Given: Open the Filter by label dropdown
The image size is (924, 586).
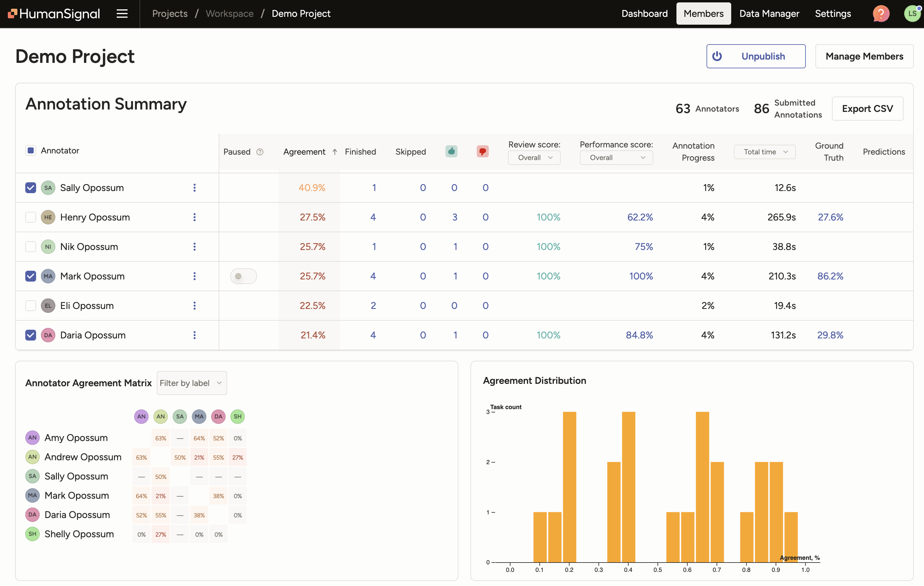Looking at the screenshot, I should pos(192,383).
